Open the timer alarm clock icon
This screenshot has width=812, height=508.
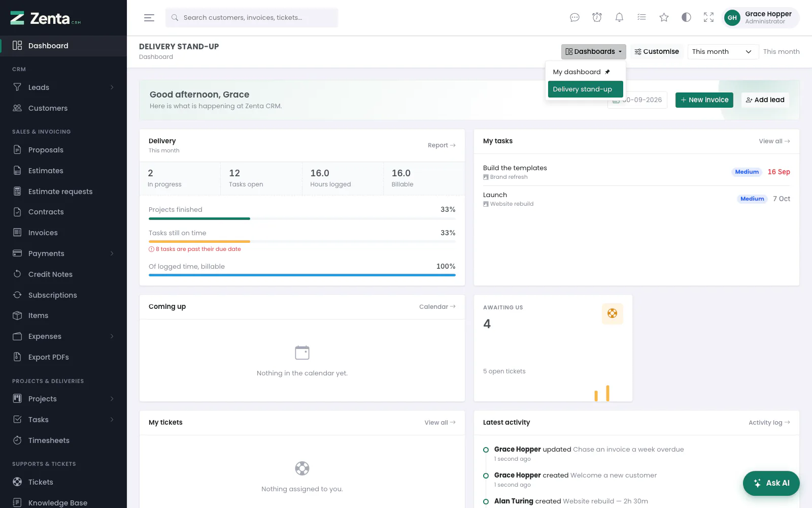click(x=597, y=18)
